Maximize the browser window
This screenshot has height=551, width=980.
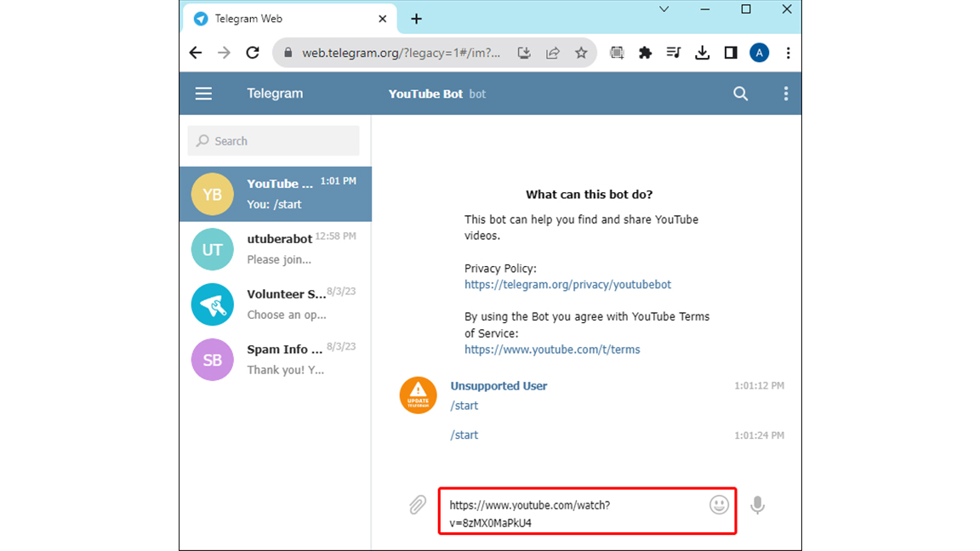tap(745, 9)
